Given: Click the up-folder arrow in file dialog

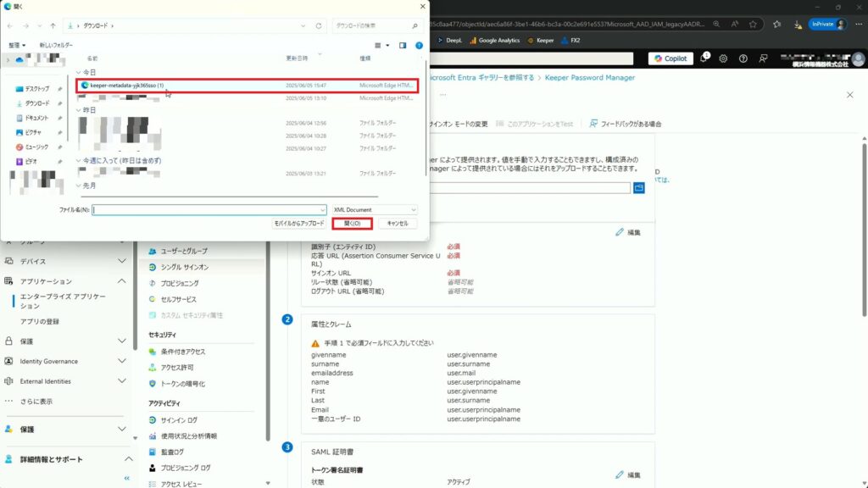Looking at the screenshot, I should (x=53, y=25).
